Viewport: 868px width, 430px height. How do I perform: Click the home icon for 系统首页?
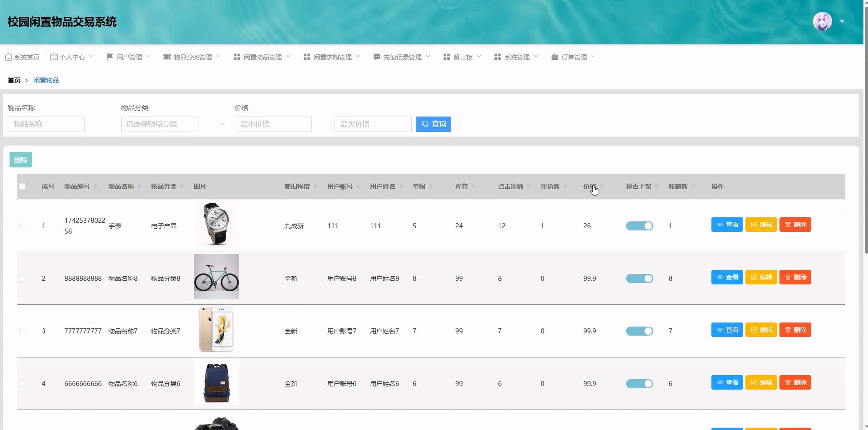click(9, 57)
